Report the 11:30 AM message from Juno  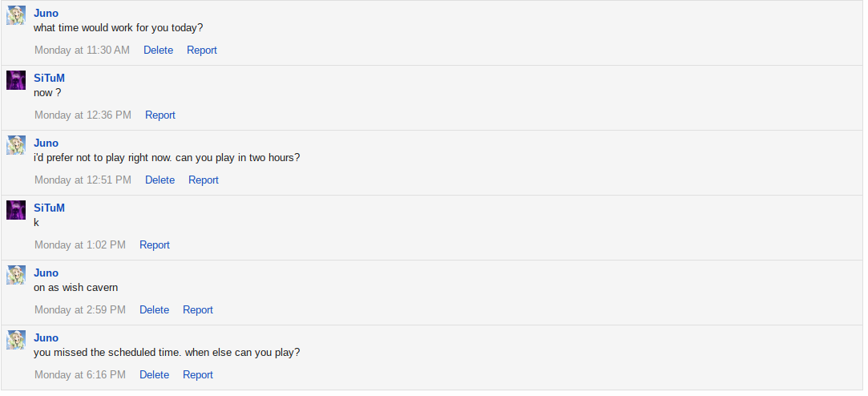[202, 50]
